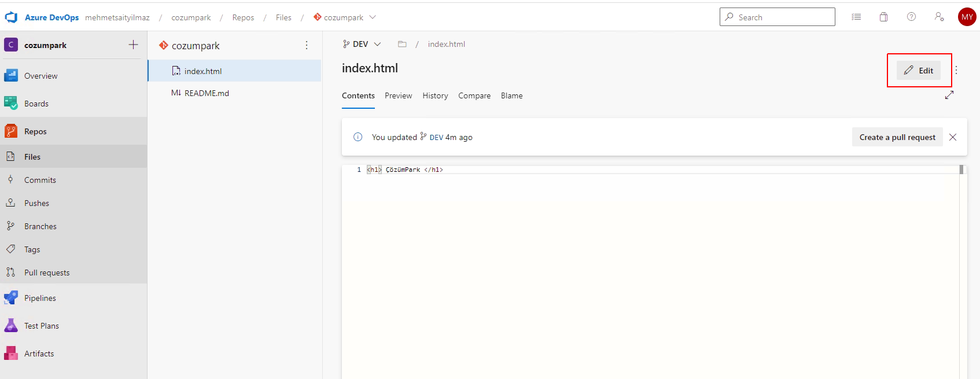
Task: Click the Search input field
Action: [777, 17]
